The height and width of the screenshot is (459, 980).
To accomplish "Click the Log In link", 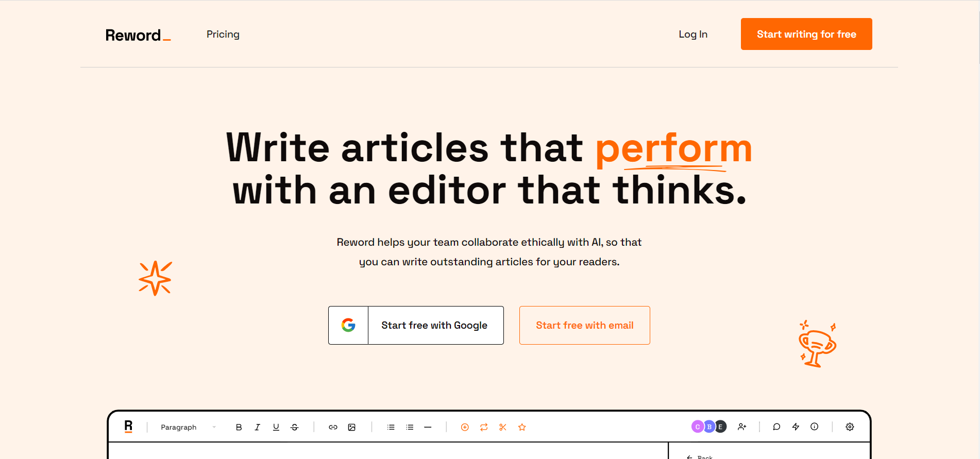I will point(693,35).
